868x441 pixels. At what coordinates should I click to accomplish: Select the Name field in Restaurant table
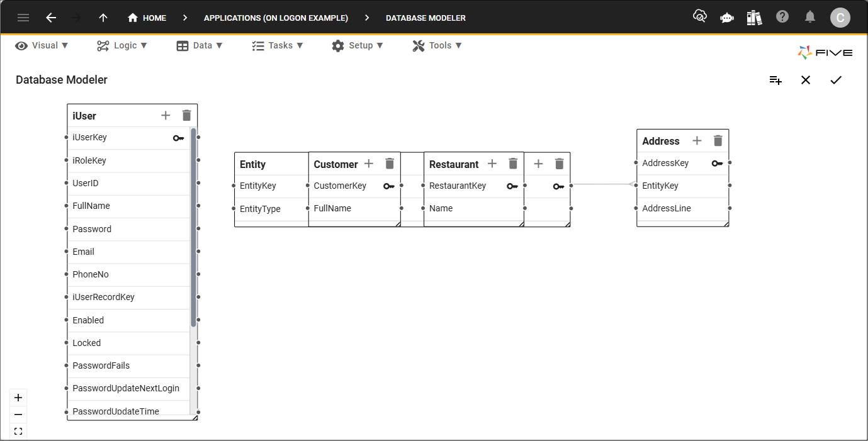pyautogui.click(x=474, y=208)
